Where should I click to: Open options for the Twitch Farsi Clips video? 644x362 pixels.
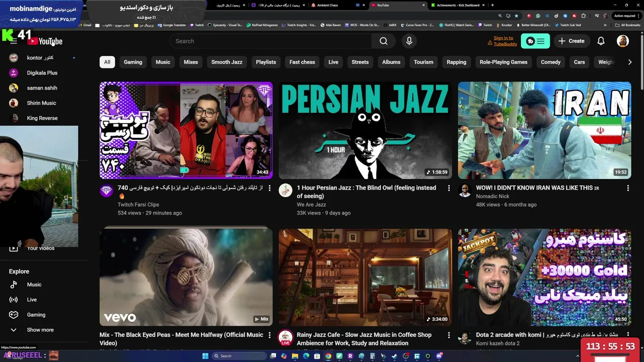[x=269, y=188]
